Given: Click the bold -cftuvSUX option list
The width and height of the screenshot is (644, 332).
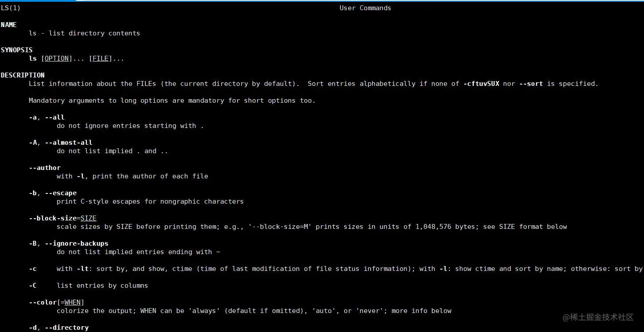Looking at the screenshot, I should coord(481,84).
